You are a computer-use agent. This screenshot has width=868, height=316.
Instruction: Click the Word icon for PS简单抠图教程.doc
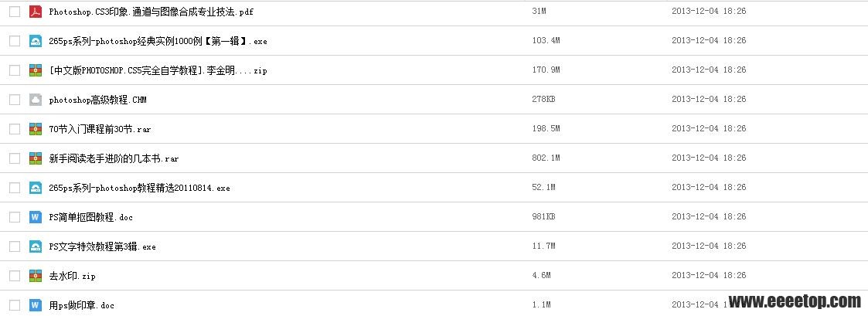36,217
